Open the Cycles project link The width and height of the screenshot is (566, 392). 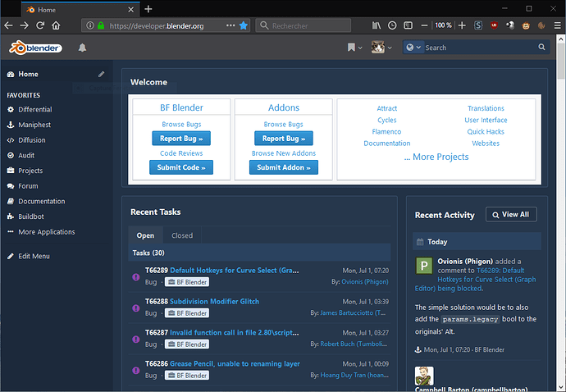(387, 120)
